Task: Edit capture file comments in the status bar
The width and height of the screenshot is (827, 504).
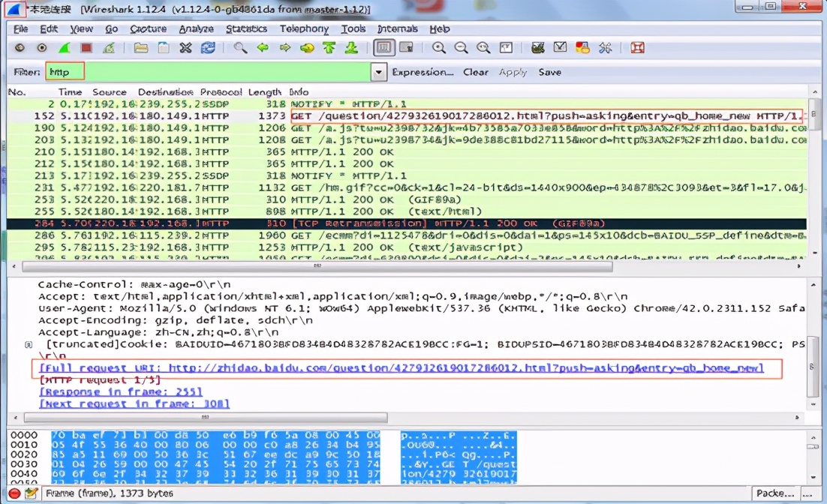Action: tap(32, 493)
